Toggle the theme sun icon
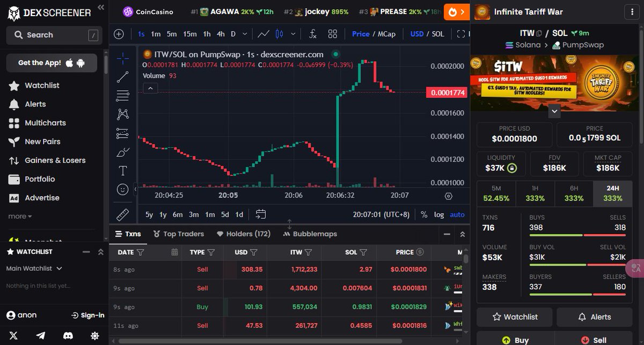The height and width of the screenshot is (345, 644). (95, 335)
